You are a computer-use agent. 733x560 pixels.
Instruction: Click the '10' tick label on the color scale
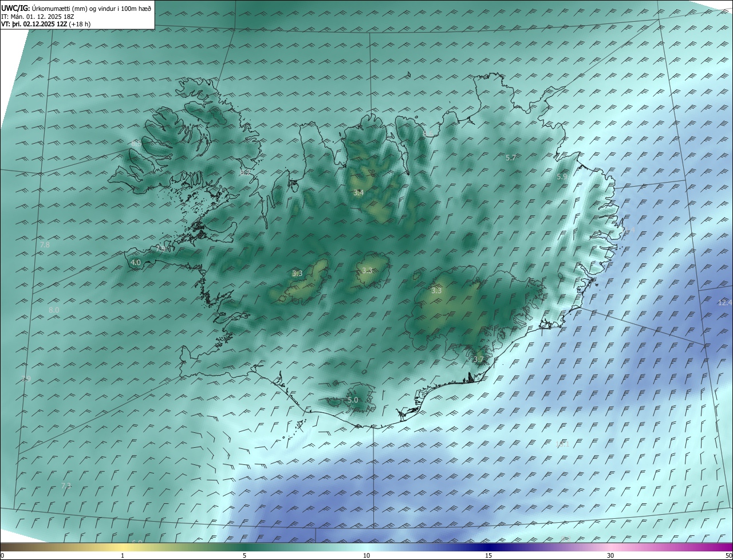366,555
